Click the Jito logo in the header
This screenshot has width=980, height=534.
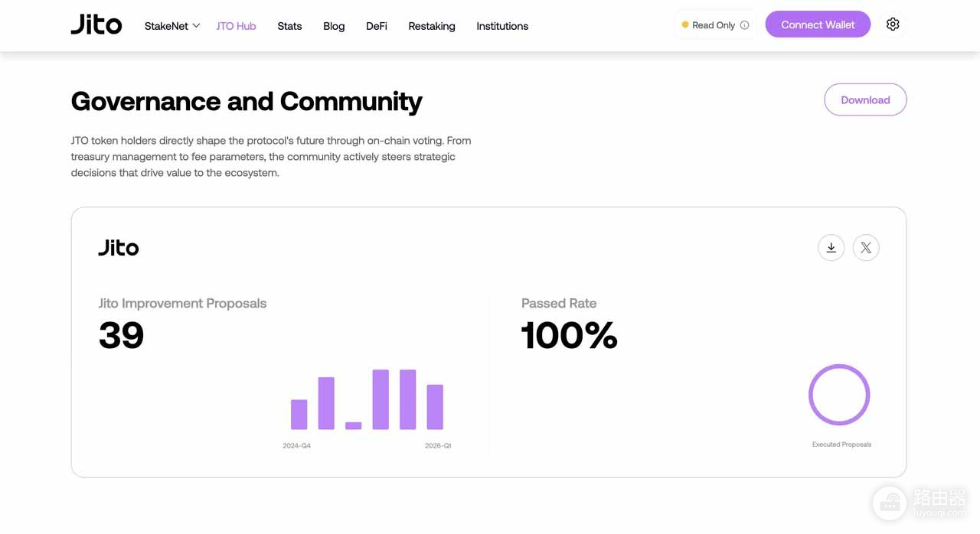click(96, 24)
